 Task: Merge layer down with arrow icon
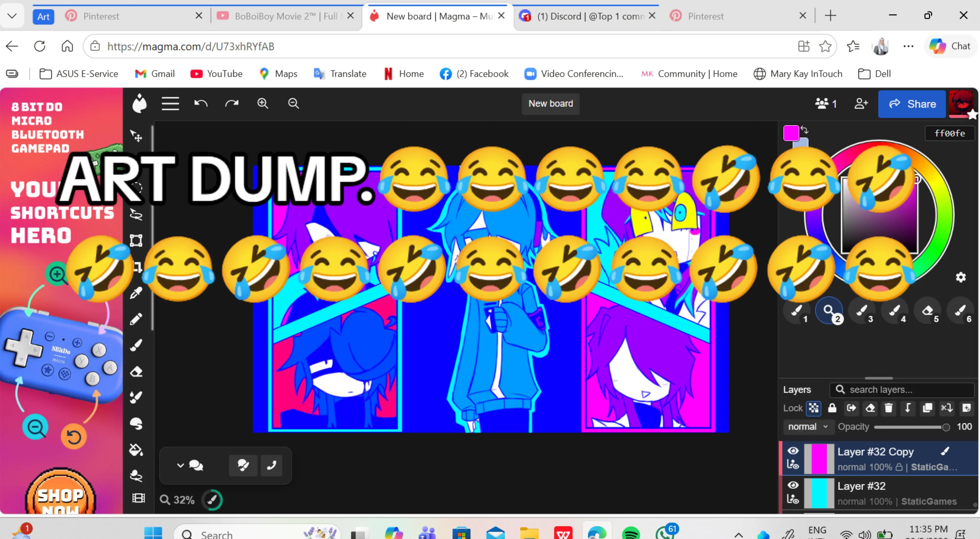pyautogui.click(x=908, y=408)
